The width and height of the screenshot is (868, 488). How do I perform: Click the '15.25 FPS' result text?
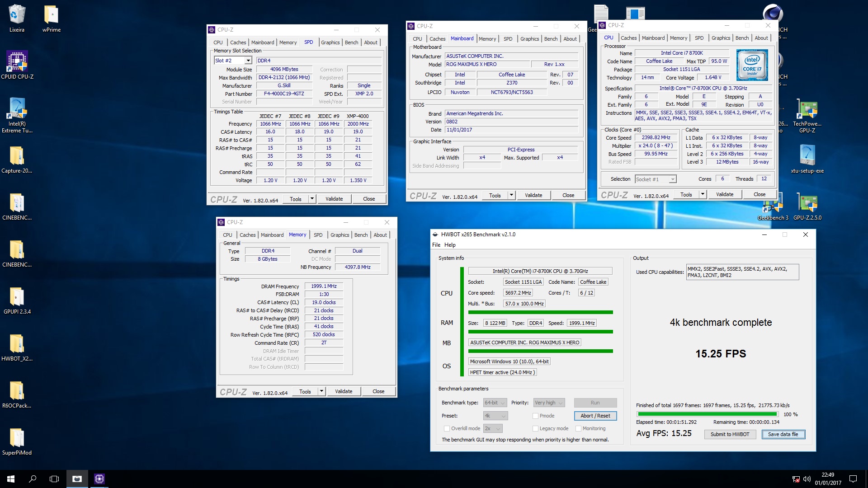click(x=721, y=353)
